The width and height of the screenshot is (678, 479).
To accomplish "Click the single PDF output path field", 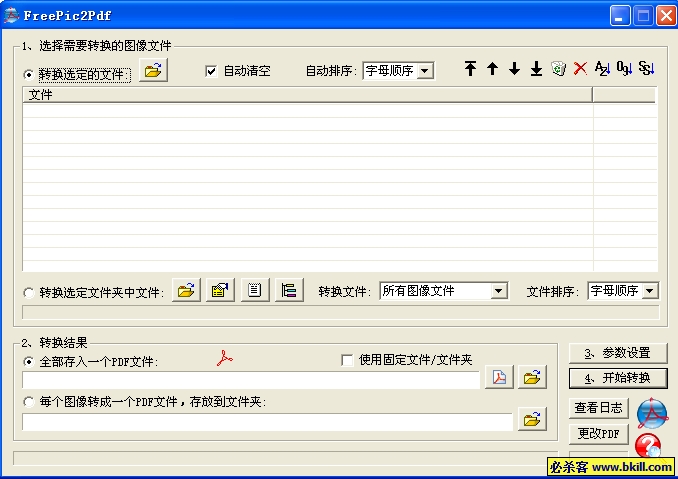I will point(251,380).
